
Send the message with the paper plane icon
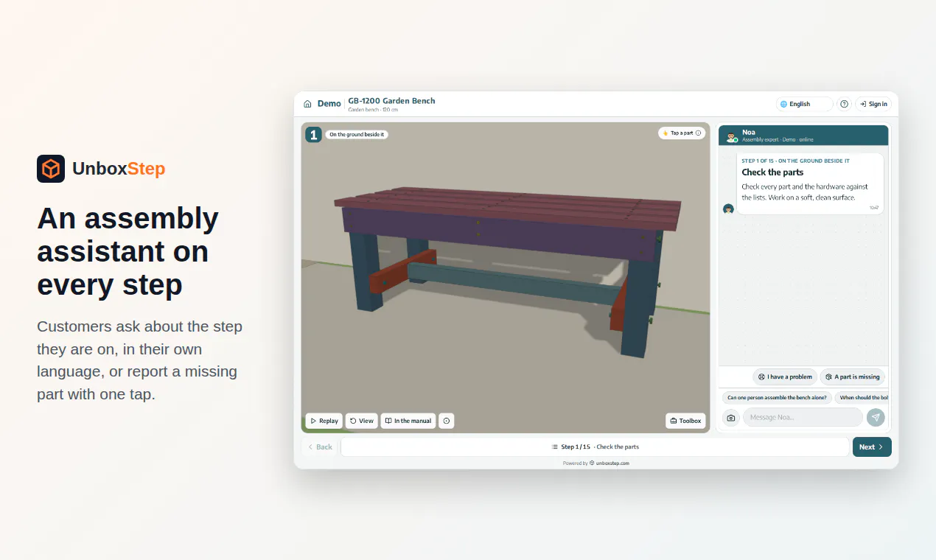[875, 418]
